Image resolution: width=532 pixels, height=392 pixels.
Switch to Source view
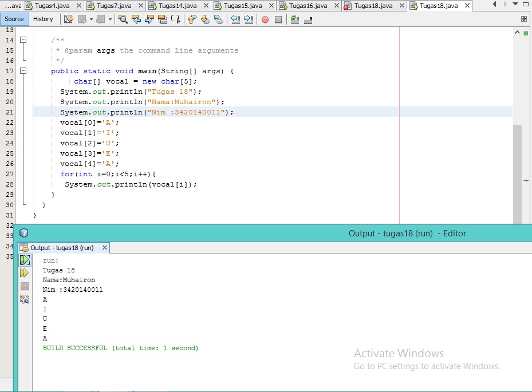(14, 19)
